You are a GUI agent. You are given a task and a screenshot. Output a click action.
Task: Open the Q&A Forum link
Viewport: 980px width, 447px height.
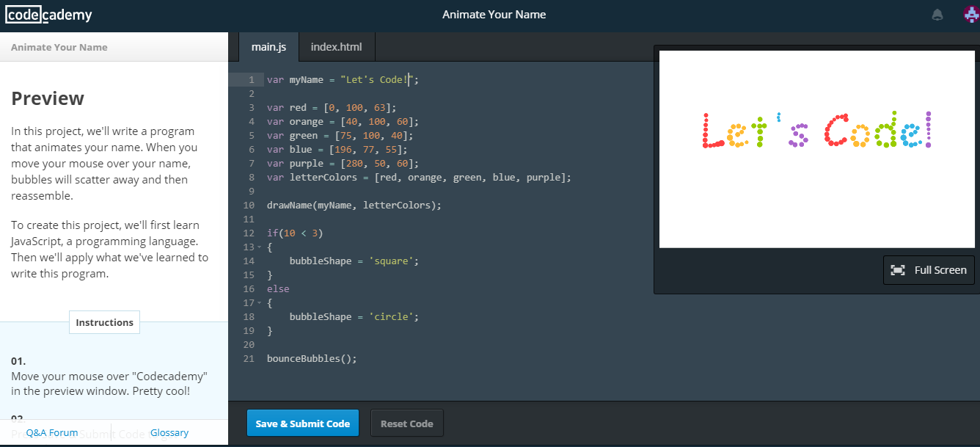click(x=51, y=432)
